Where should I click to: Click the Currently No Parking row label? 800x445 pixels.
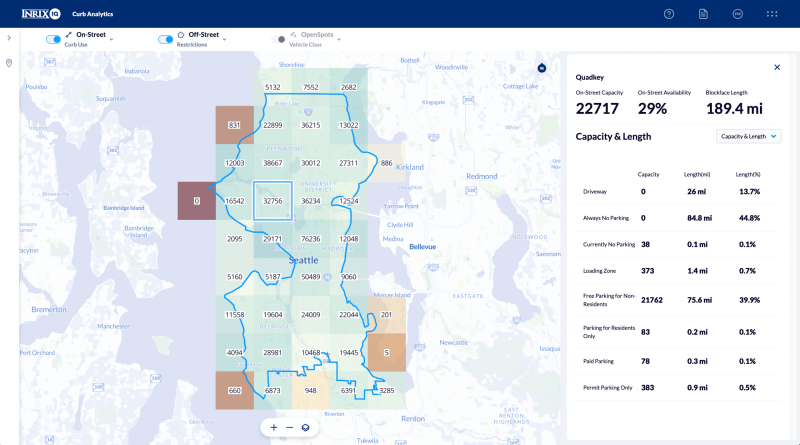609,244
